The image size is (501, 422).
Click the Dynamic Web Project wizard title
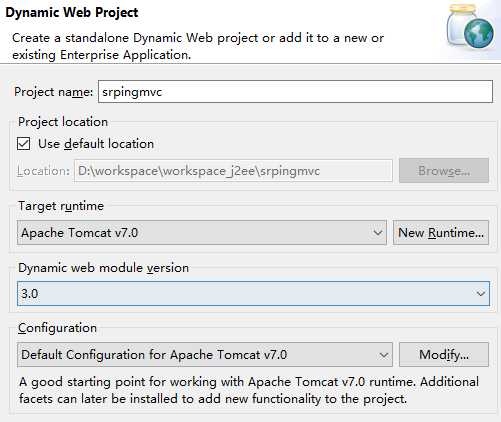click(72, 13)
